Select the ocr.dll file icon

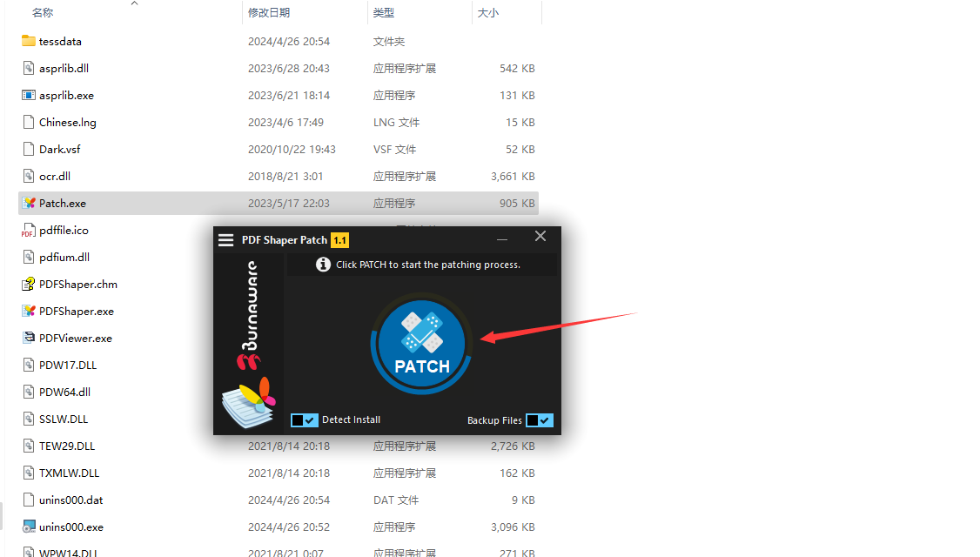28,176
